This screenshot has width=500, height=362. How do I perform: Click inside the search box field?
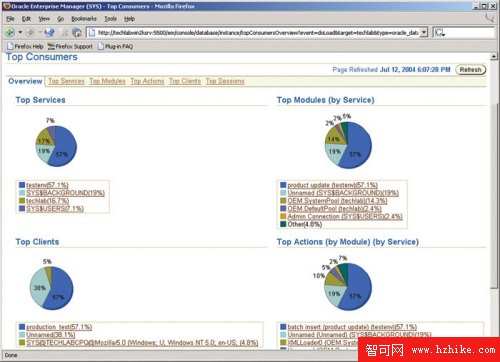point(470,32)
